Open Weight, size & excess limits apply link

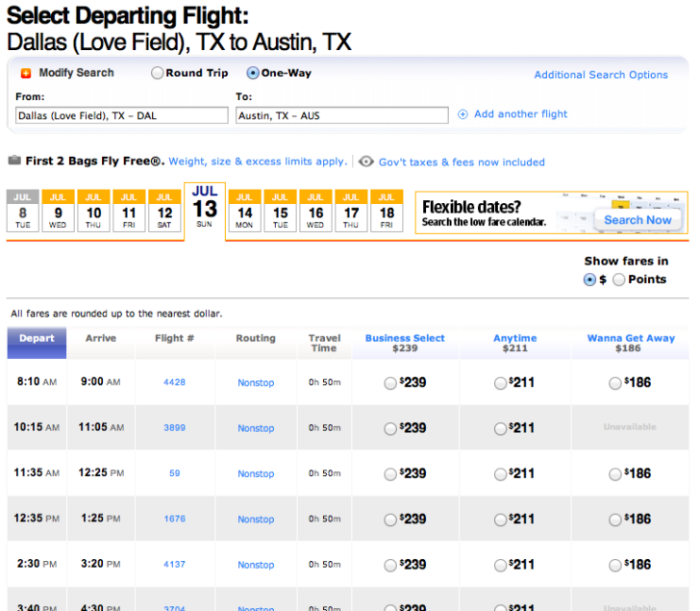pos(258,162)
